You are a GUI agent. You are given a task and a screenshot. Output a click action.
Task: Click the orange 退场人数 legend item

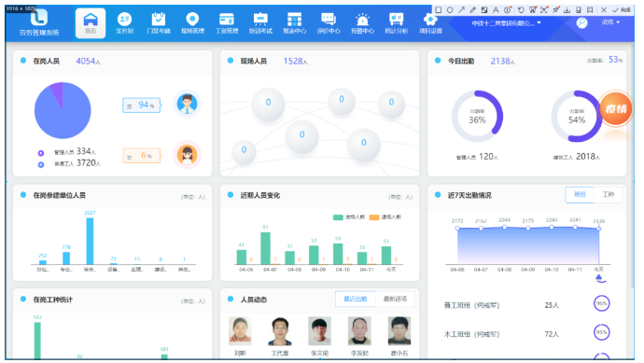click(x=385, y=216)
